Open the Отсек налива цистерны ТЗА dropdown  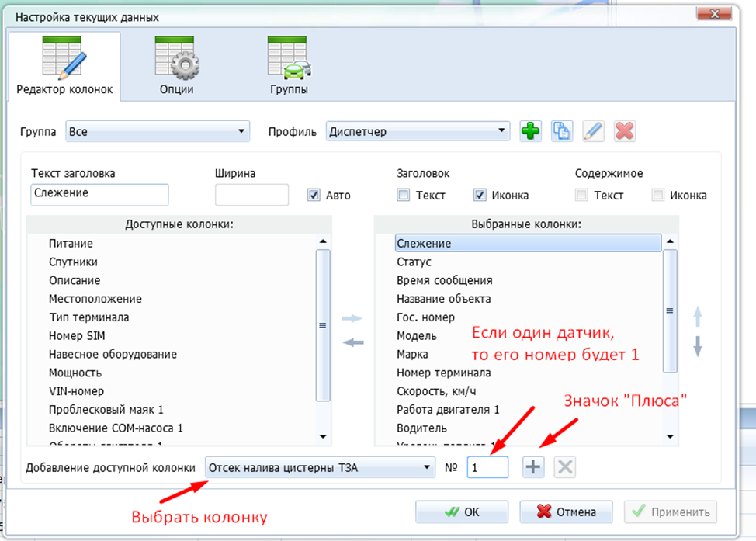click(319, 467)
